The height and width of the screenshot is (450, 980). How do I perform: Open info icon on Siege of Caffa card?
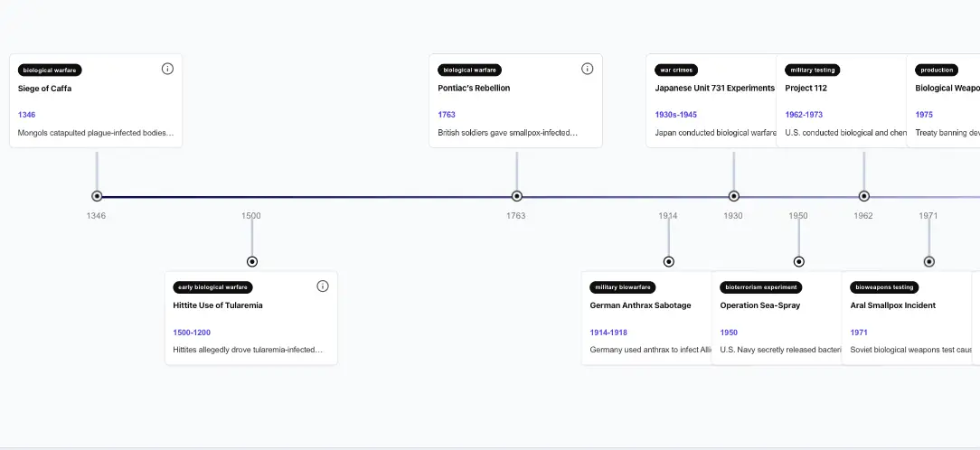click(x=167, y=69)
